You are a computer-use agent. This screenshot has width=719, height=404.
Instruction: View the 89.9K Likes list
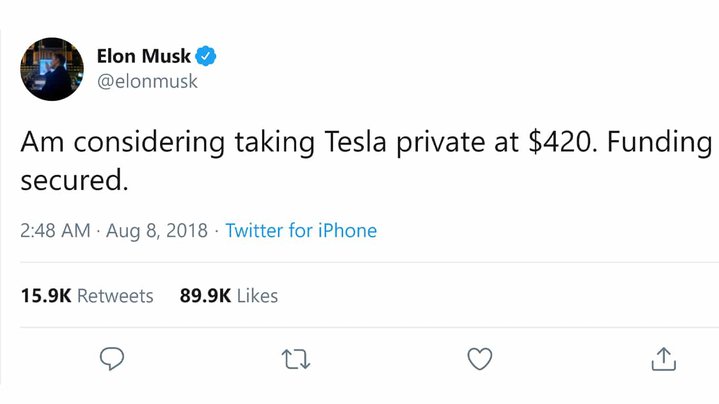point(229,296)
